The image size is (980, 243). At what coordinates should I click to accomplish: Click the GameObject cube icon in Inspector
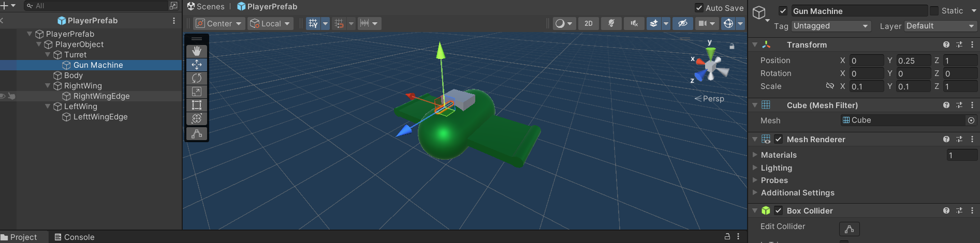tap(759, 12)
